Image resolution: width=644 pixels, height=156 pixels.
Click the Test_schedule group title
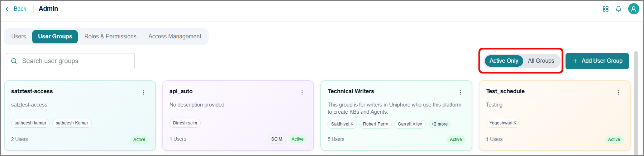coord(505,91)
